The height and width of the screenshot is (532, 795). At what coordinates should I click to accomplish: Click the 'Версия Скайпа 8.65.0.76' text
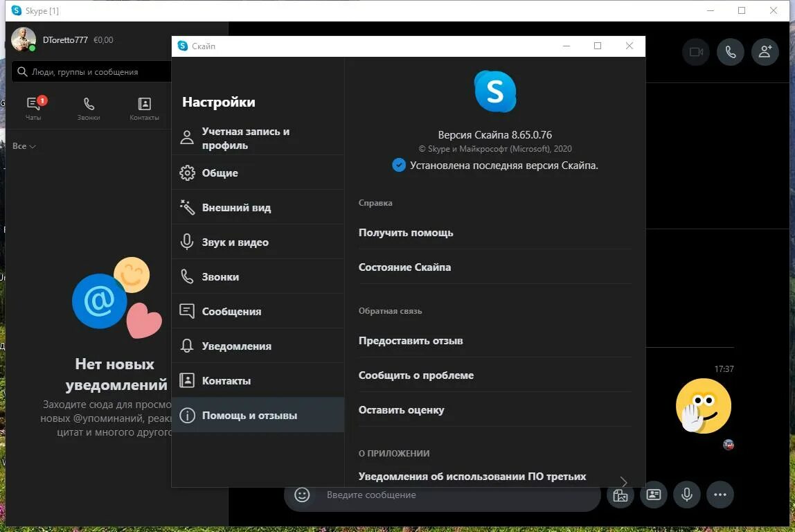pyautogui.click(x=495, y=135)
